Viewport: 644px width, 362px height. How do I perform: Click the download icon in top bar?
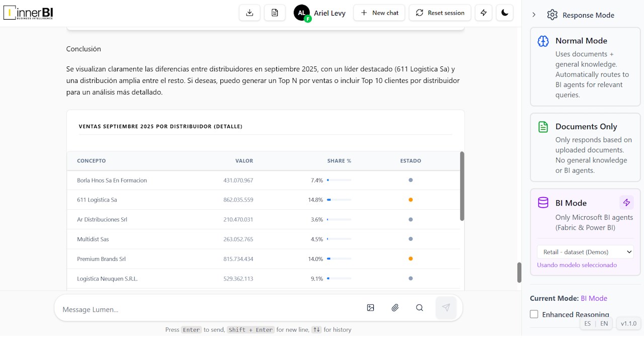point(250,13)
